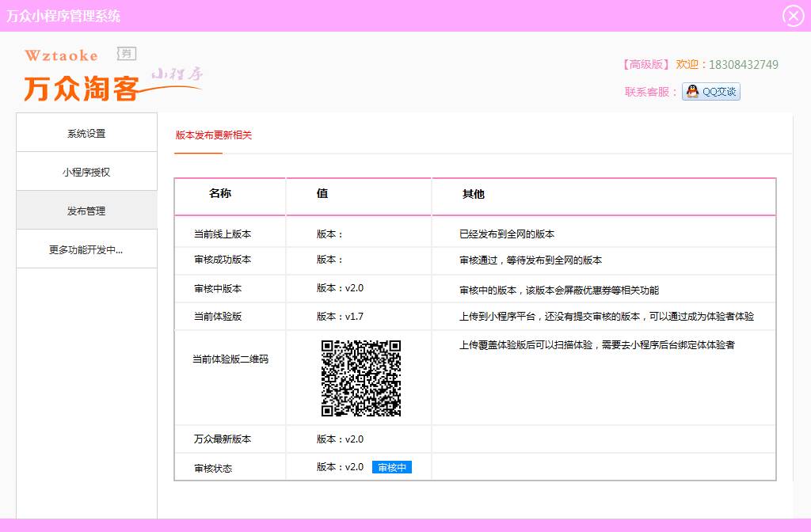Click the 版本：v2.0 value in 审核中版本 row

[x=340, y=287]
